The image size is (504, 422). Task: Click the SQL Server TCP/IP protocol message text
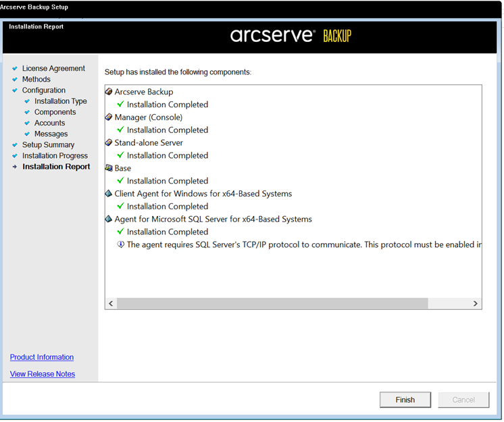click(304, 244)
